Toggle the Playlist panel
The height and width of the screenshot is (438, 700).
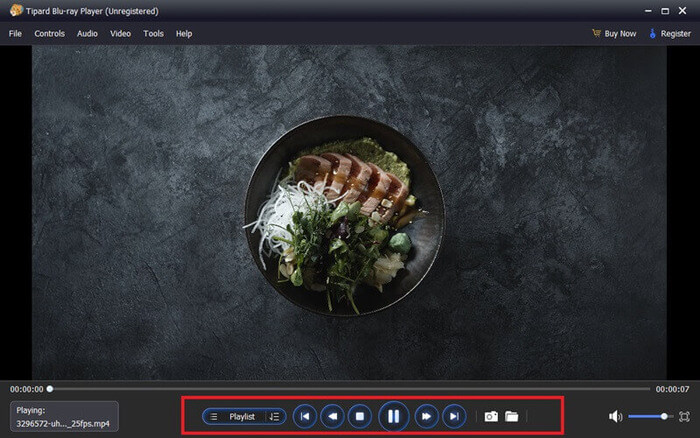[x=241, y=416]
